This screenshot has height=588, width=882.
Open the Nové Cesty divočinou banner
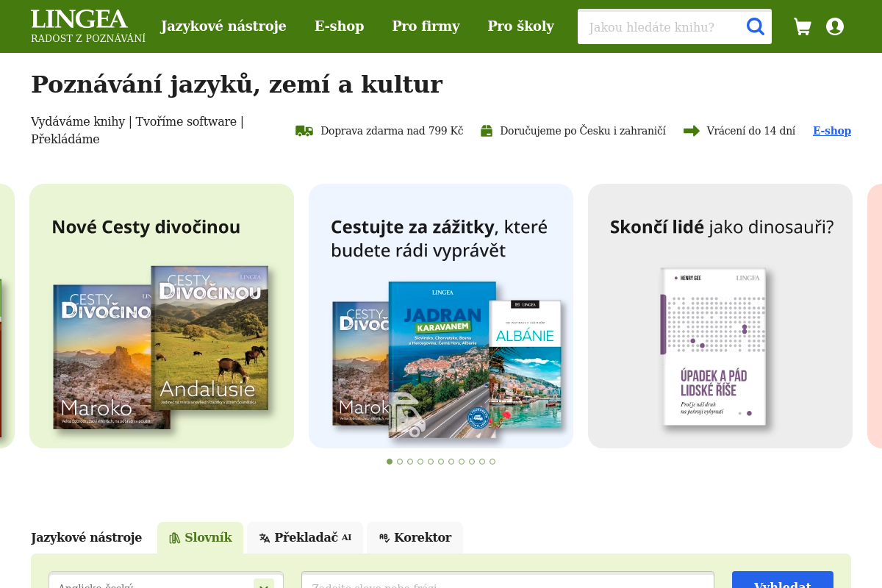162,316
